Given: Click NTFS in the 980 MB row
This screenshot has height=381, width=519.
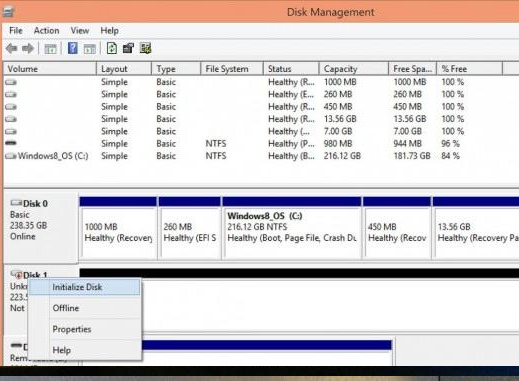Looking at the screenshot, I should click(x=216, y=144).
